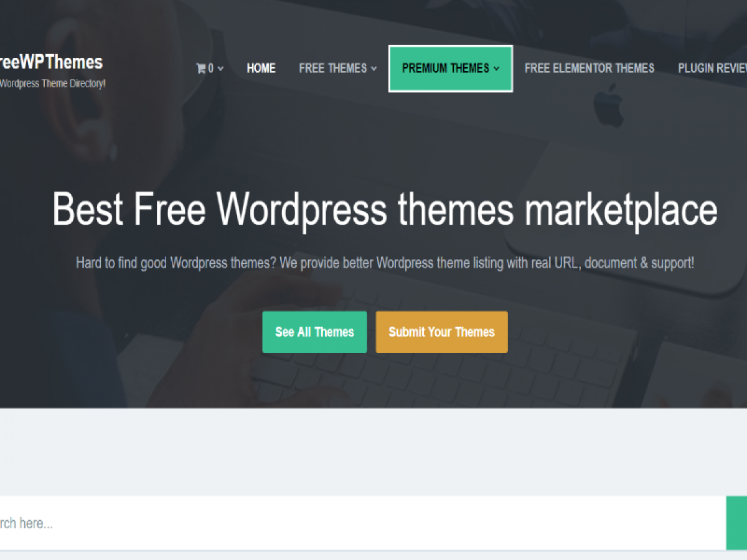Screen dimensions: 747x560
Task: Click the Wordpress Theme Directory tagline
Action: (x=52, y=83)
